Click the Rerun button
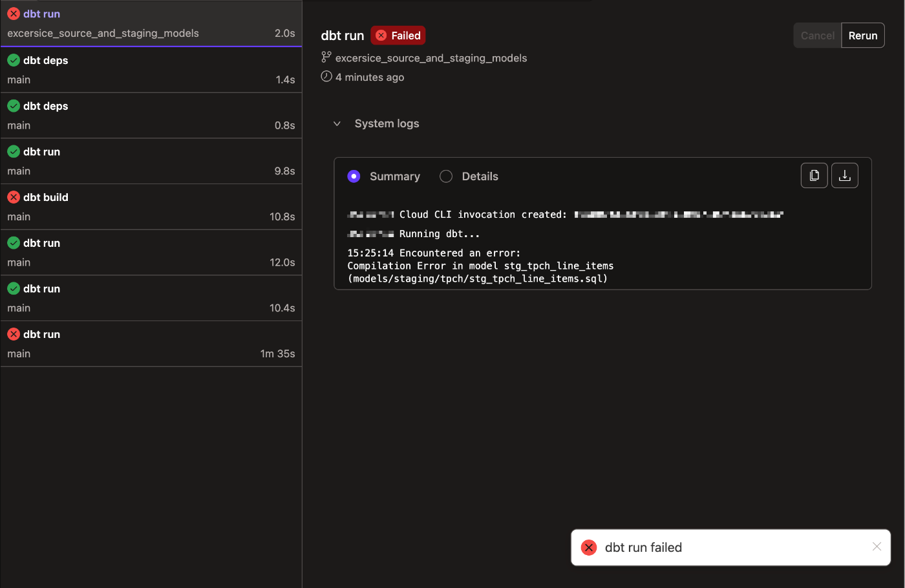The image size is (905, 588). (x=863, y=36)
